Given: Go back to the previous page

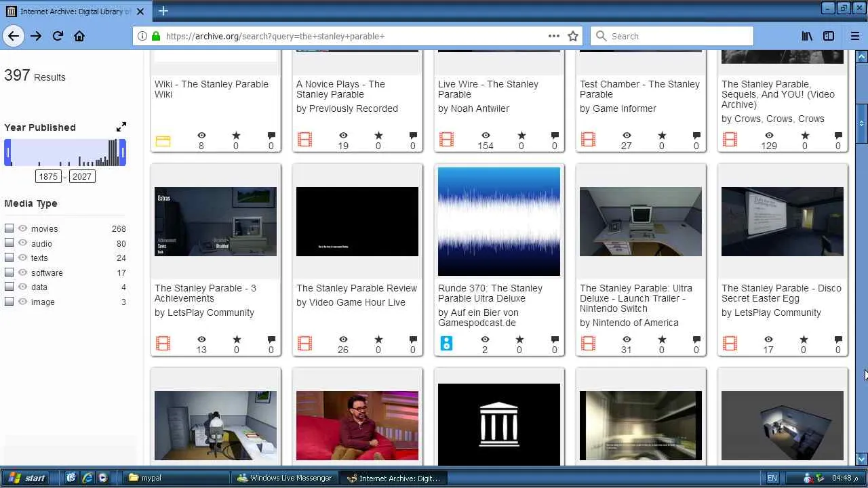Looking at the screenshot, I should 14,36.
